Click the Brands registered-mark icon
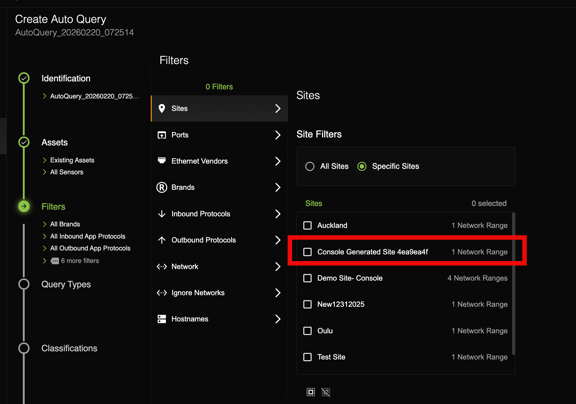 click(x=162, y=187)
